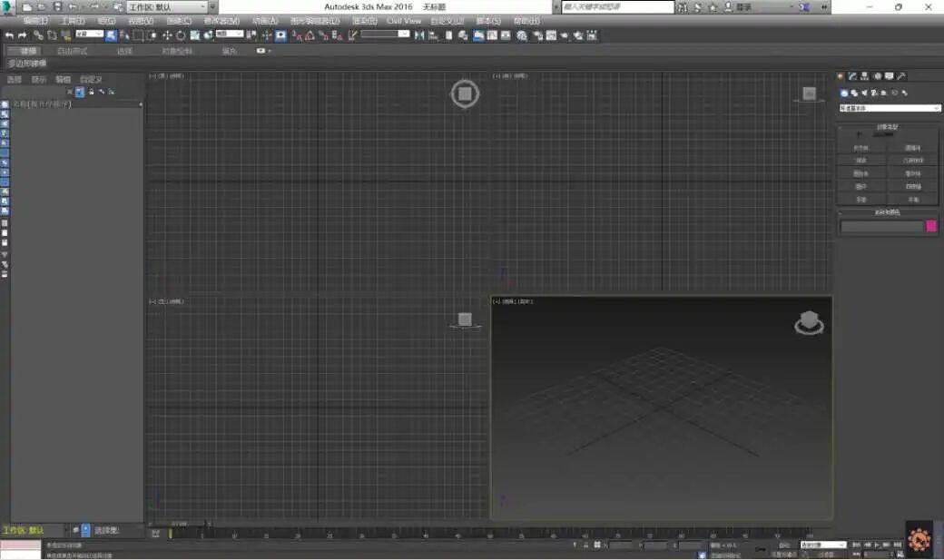Open the 标准基本体 category dropdown
The width and height of the screenshot is (944, 560).
click(890, 108)
